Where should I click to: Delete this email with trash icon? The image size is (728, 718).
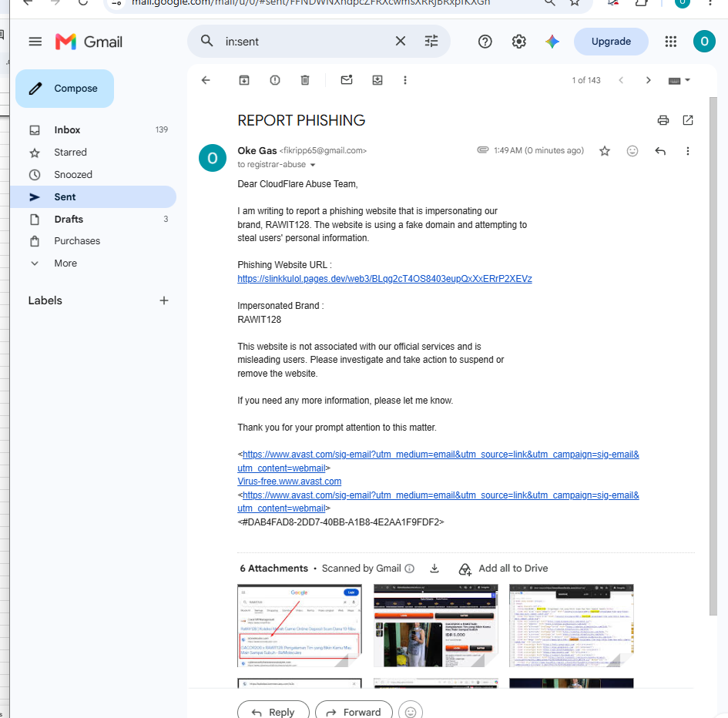tap(305, 80)
